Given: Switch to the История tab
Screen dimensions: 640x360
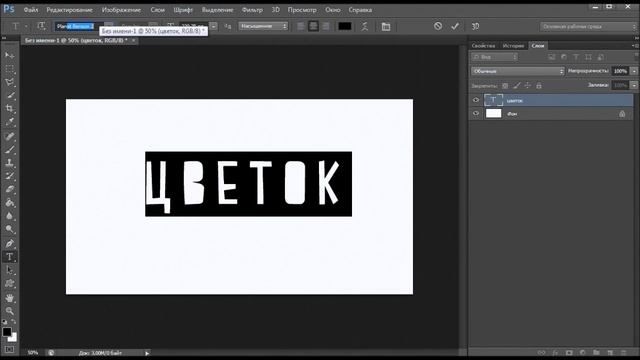Looking at the screenshot, I should (513, 46).
